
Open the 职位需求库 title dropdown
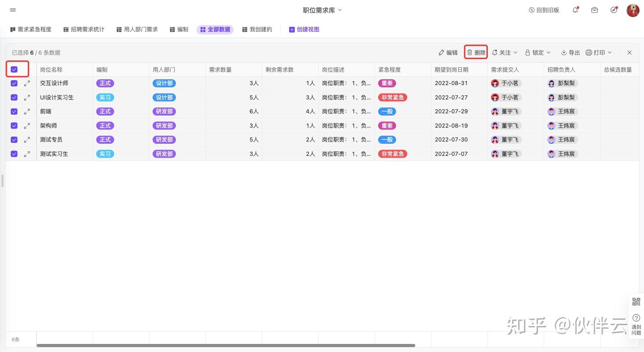coord(322,10)
